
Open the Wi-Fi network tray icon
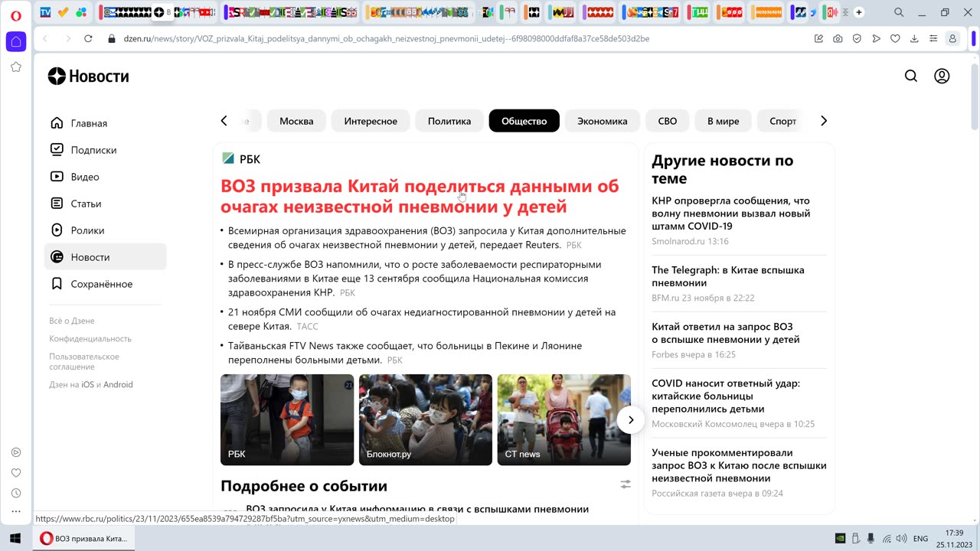tap(886, 538)
